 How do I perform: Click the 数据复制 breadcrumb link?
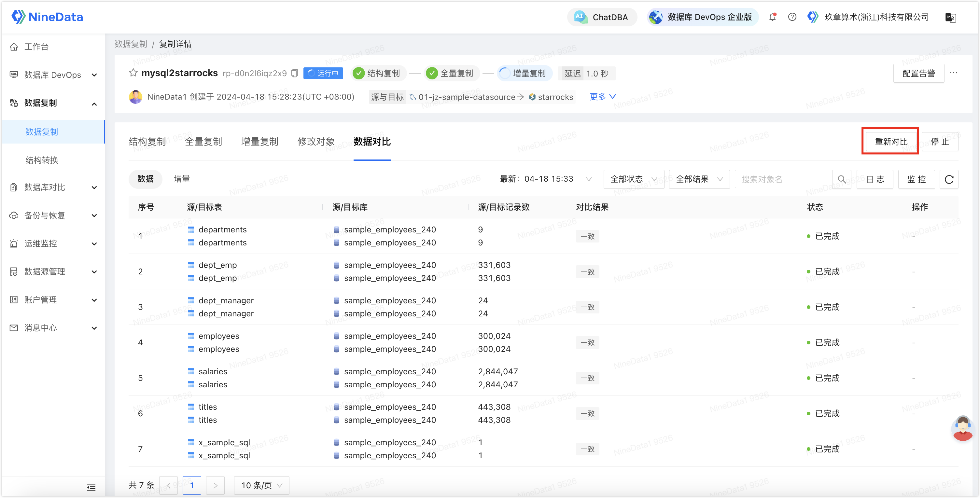pos(131,44)
